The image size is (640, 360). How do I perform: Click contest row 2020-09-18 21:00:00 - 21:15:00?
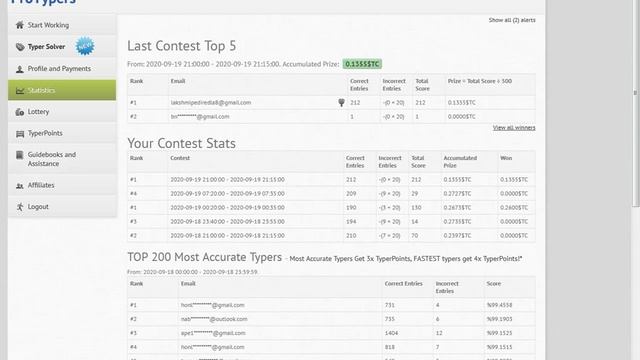331,236
